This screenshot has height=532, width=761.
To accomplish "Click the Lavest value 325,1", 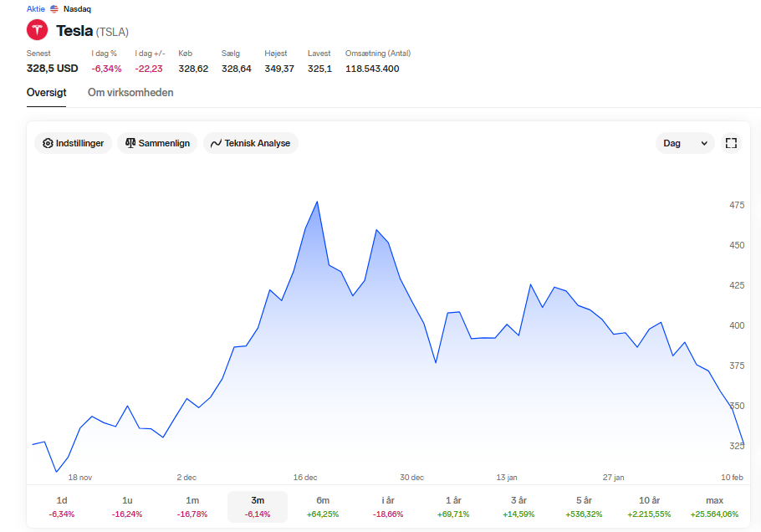I will pos(319,69).
